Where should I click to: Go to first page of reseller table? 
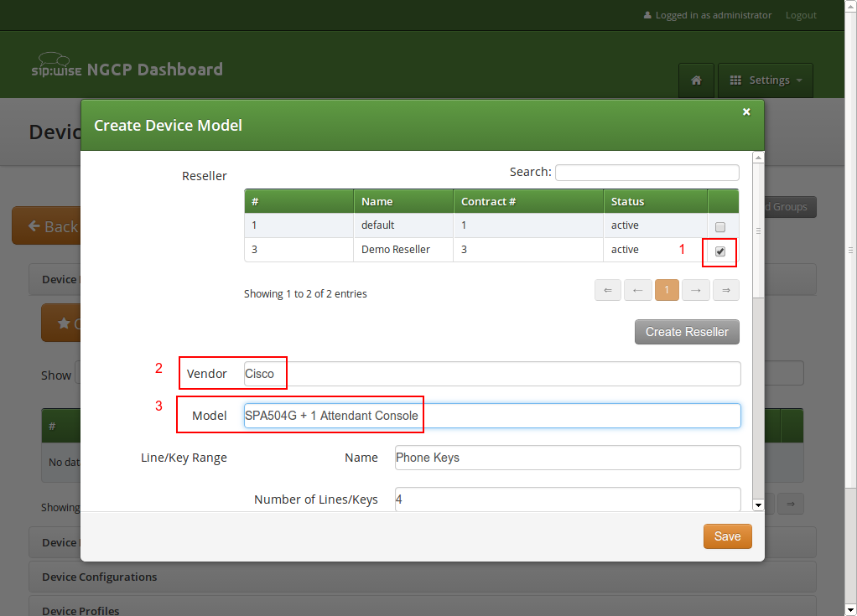608,290
